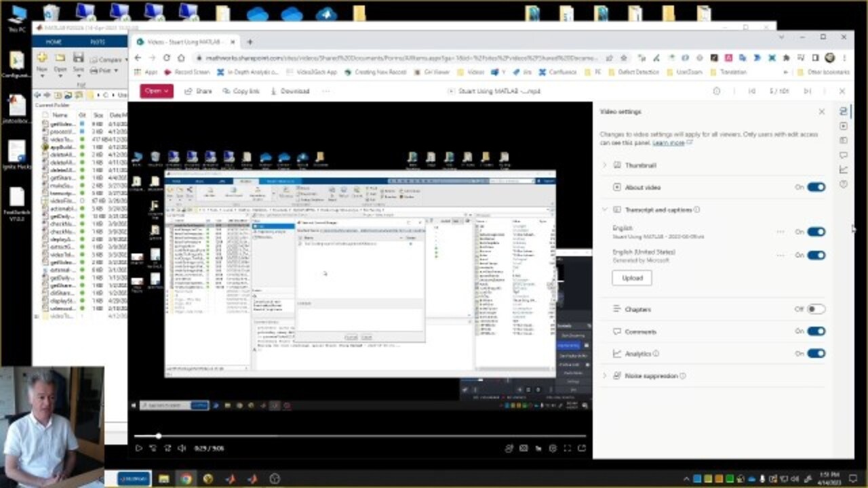Click the info icon in the viewer header
The image size is (868, 488).
pyautogui.click(x=716, y=91)
